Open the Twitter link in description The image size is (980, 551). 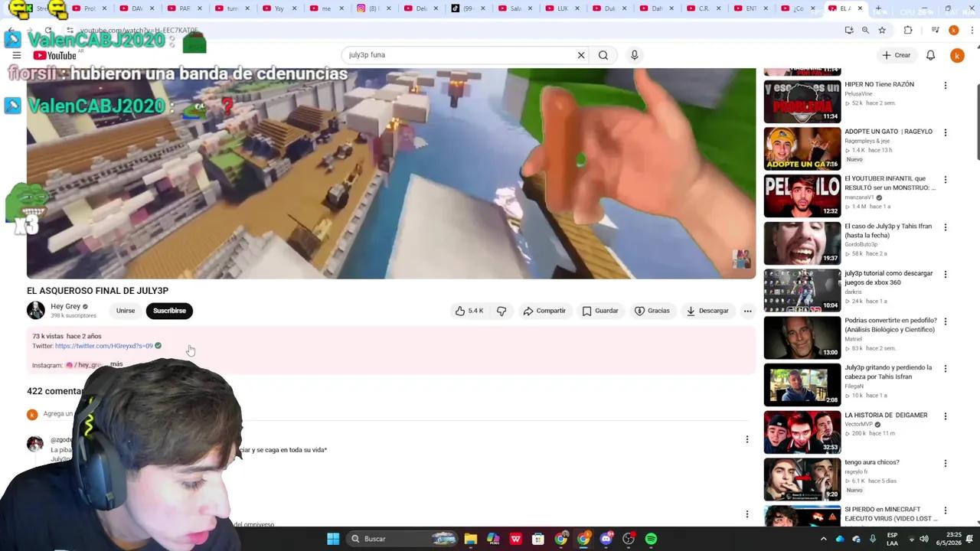tap(104, 346)
